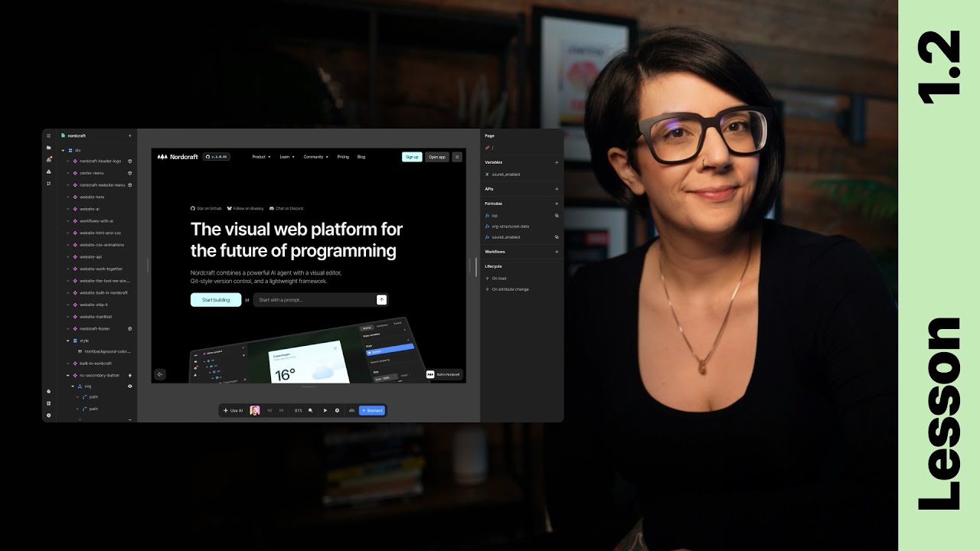Click the 81% zoom level control
This screenshot has height=551, width=980.
[298, 410]
